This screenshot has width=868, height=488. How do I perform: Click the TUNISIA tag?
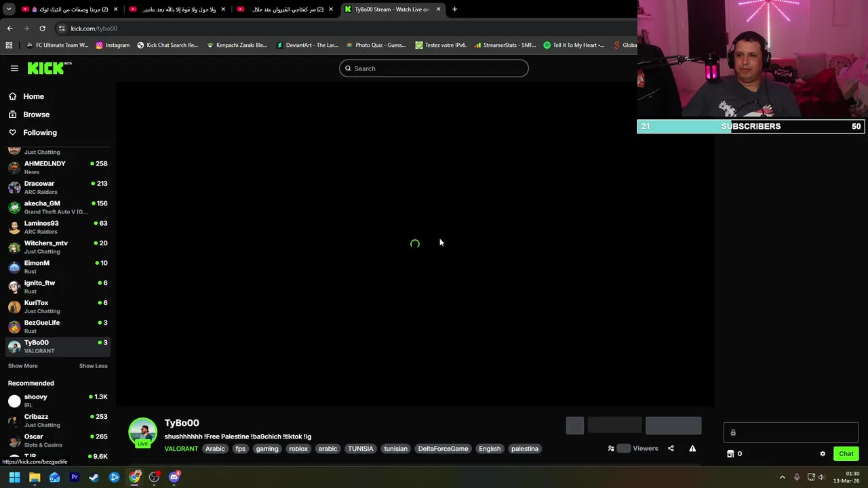361,449
